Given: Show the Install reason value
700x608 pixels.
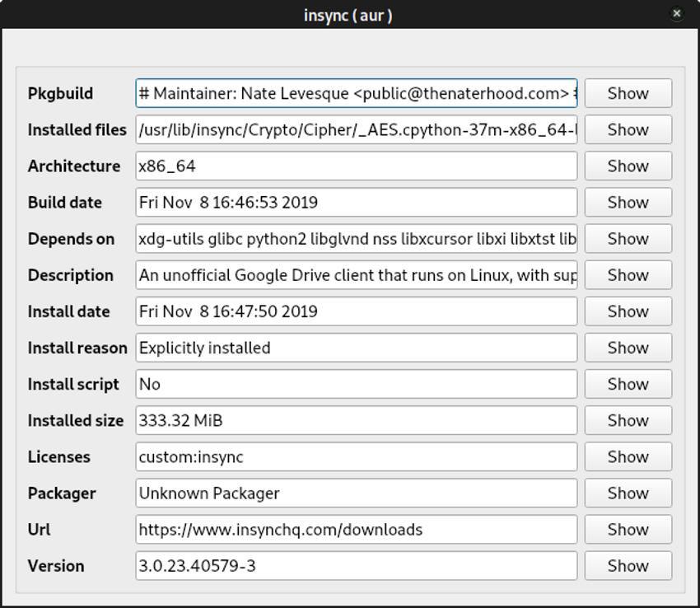Looking at the screenshot, I should pyautogui.click(x=628, y=348).
